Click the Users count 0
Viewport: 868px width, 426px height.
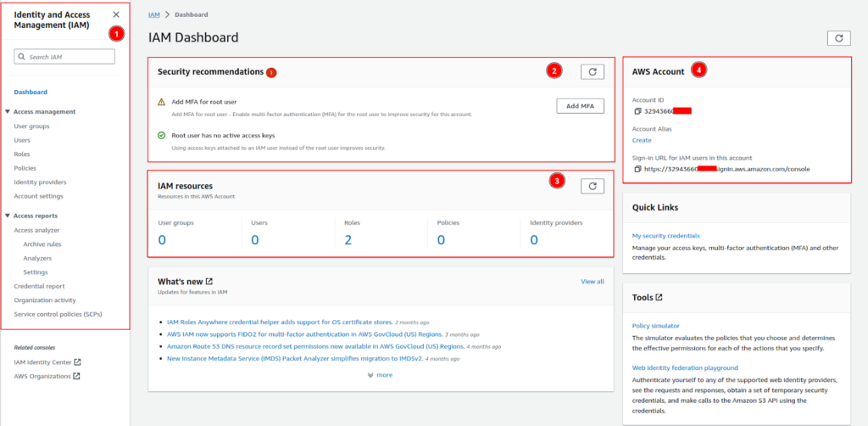pyautogui.click(x=254, y=240)
